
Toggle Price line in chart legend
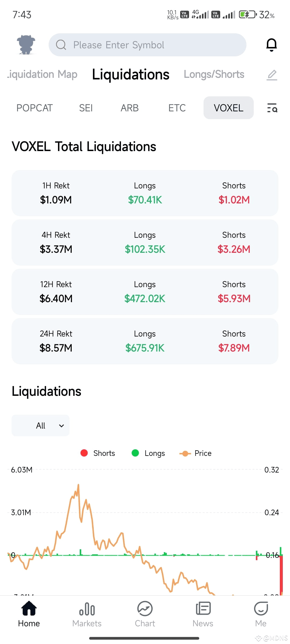(195, 453)
